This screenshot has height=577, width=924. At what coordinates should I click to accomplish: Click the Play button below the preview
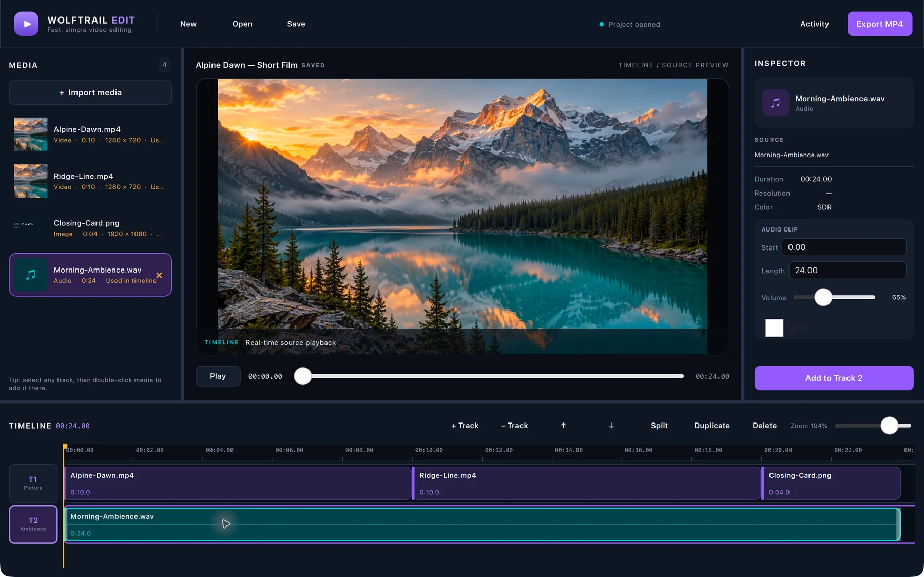(218, 376)
